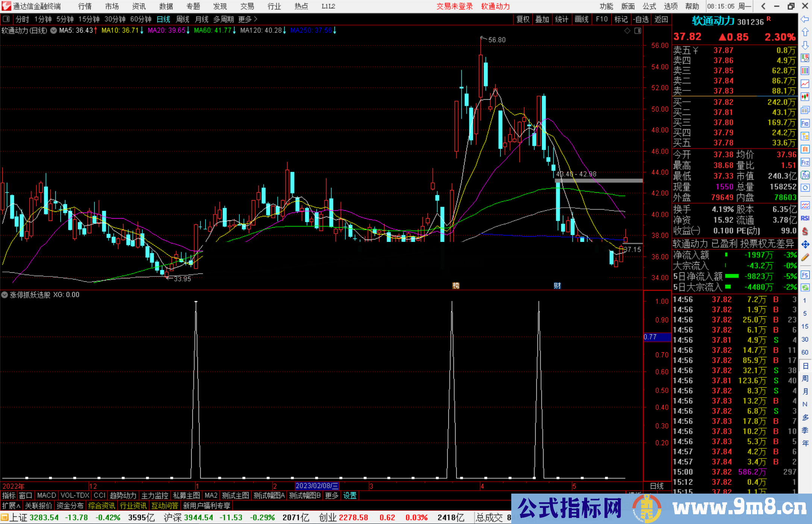Switch to 周线 weekly period
This screenshot has width=812, height=524.
(183, 19)
